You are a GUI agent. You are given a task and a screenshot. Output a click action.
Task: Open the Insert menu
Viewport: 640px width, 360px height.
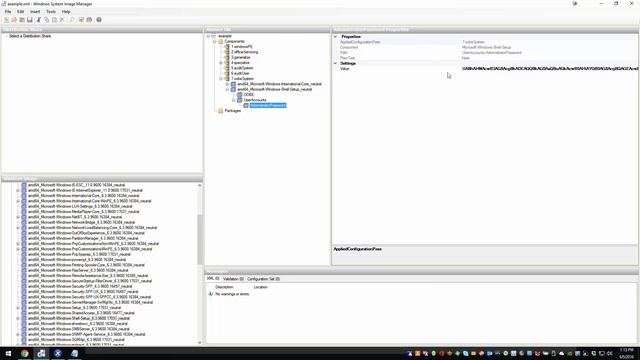point(35,12)
